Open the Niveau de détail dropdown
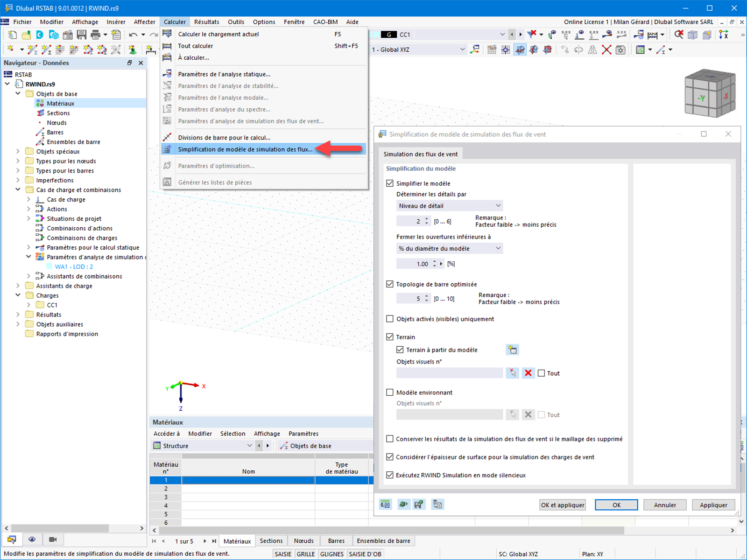Viewport: 747px width, 560px height. click(x=499, y=205)
